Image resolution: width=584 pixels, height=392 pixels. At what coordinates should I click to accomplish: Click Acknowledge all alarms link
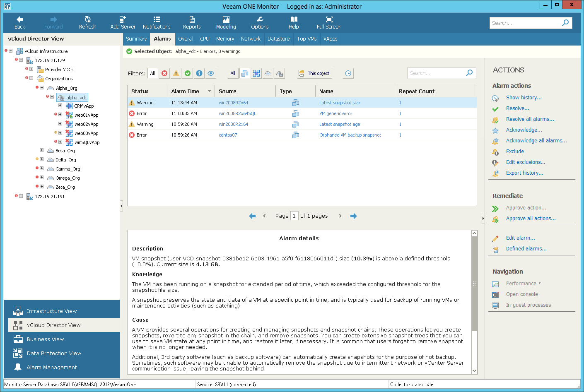pos(536,141)
